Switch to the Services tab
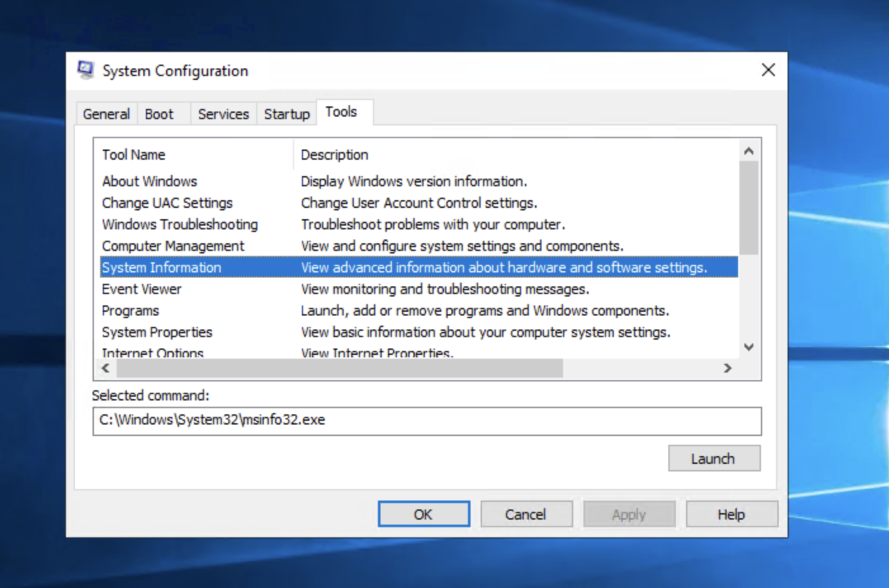Viewport: 889px width, 588px height. (x=223, y=114)
